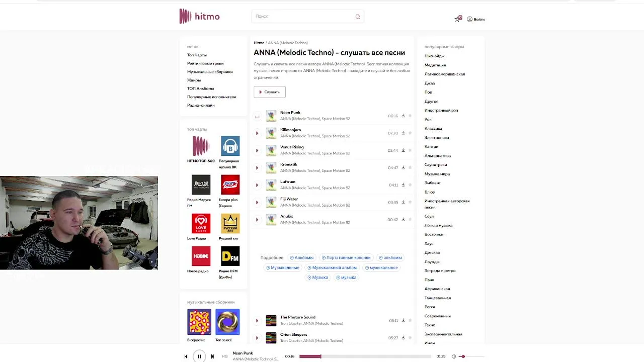Play Kromatik track
The height and width of the screenshot is (362, 644).
click(x=257, y=168)
